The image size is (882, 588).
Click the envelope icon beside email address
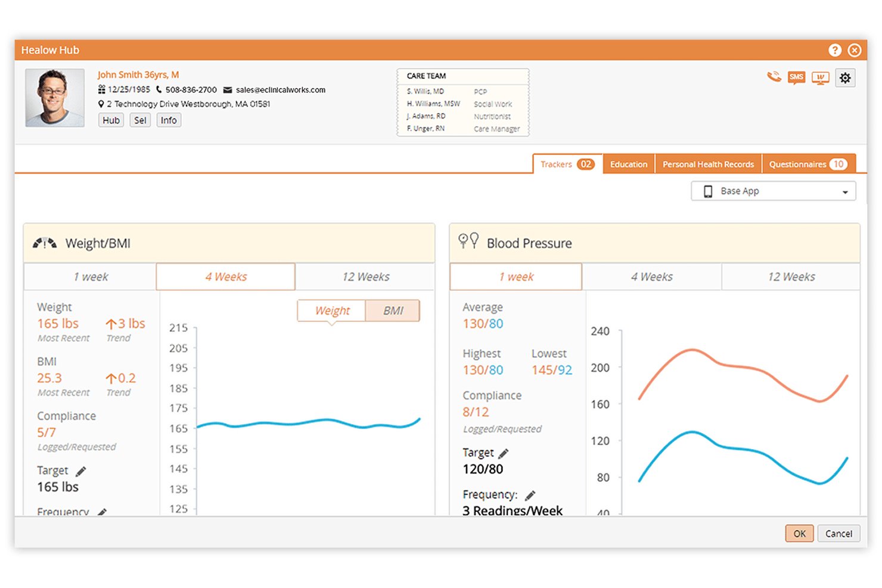click(x=228, y=90)
